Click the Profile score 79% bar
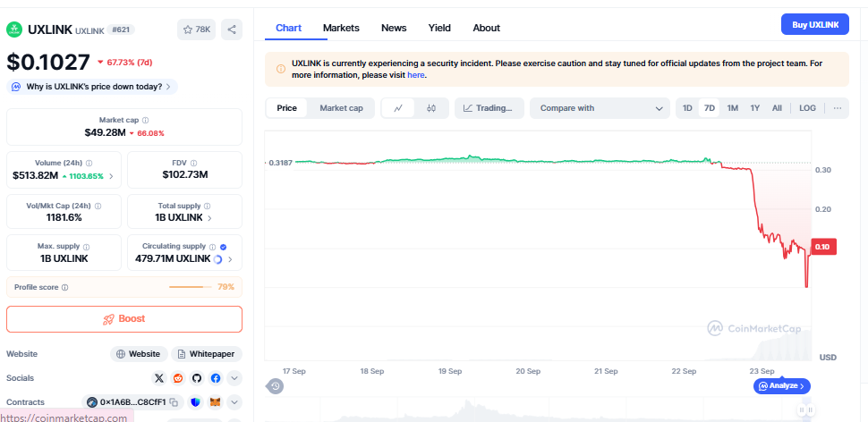Image resolution: width=868 pixels, height=422 pixels. (190, 287)
